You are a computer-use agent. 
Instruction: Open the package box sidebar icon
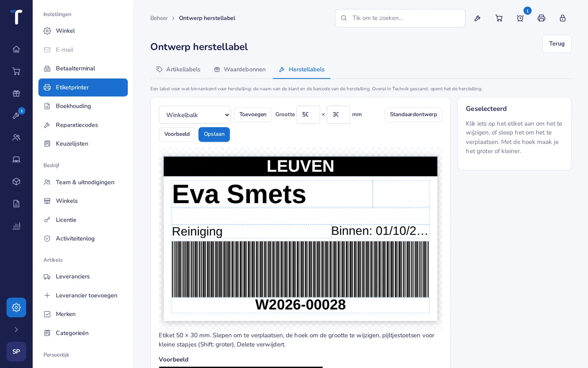16,181
